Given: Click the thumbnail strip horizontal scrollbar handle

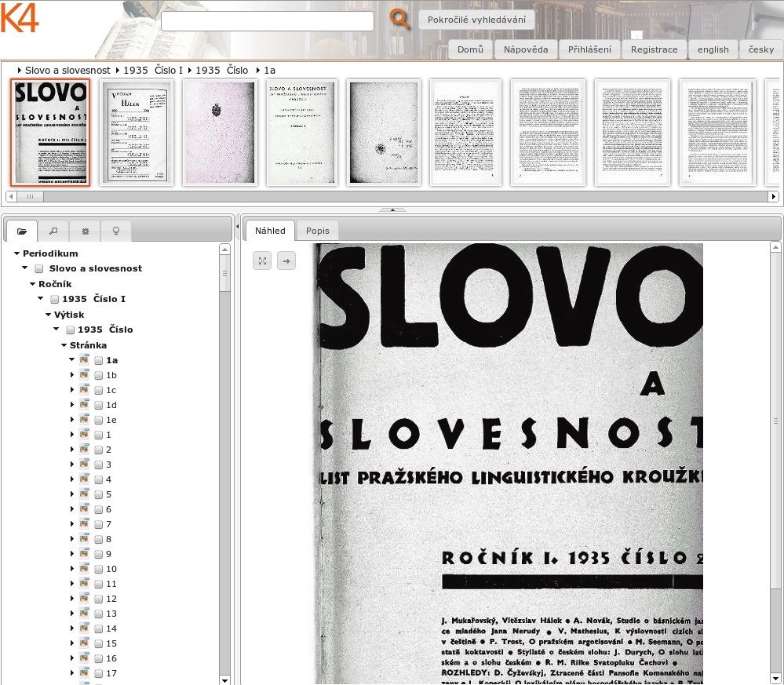Looking at the screenshot, I should [x=30, y=196].
